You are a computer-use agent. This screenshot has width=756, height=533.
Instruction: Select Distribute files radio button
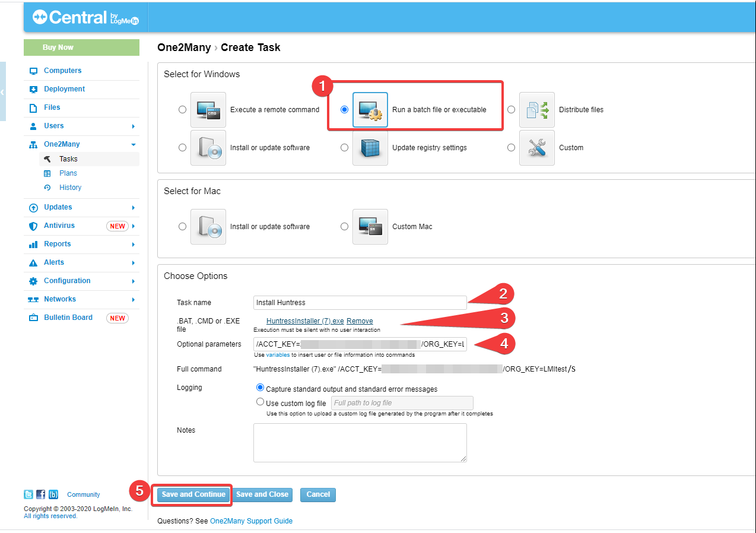click(x=511, y=110)
